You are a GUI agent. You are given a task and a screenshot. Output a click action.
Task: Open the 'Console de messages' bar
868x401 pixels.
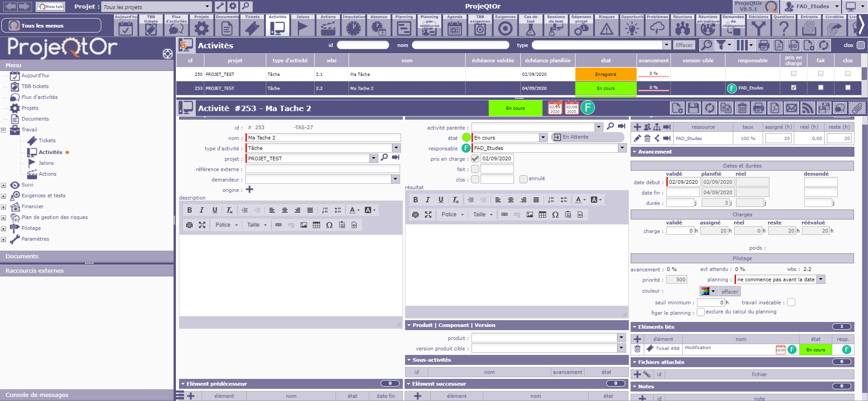point(87,395)
